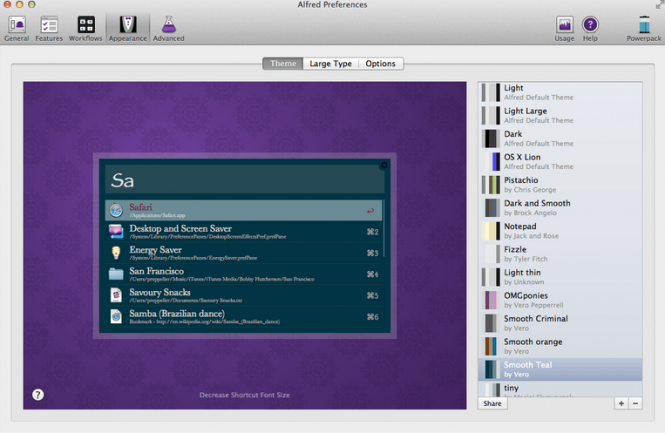Image resolution: width=665 pixels, height=433 pixels.
Task: Open the Powerpack icon
Action: point(644,29)
